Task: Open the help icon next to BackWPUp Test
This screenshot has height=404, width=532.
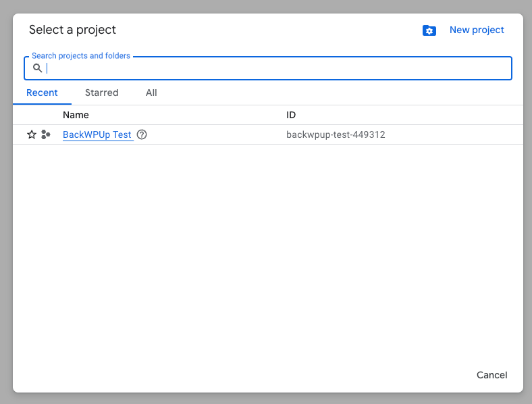Action: tap(142, 134)
